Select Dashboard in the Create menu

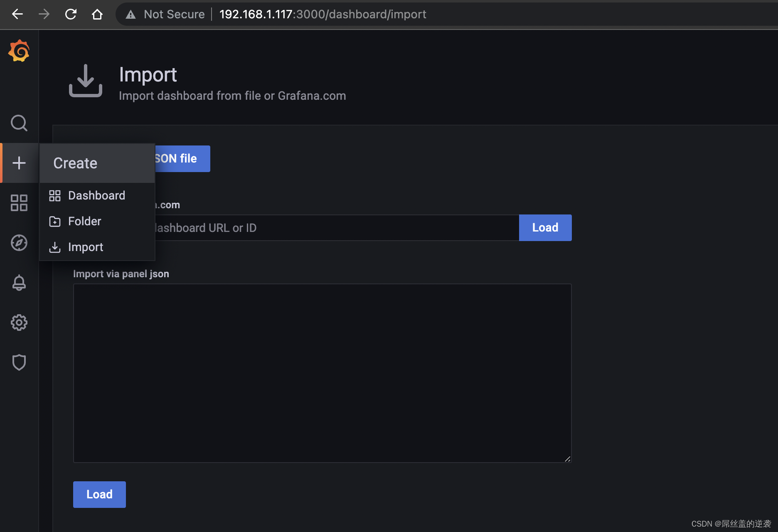(x=97, y=195)
